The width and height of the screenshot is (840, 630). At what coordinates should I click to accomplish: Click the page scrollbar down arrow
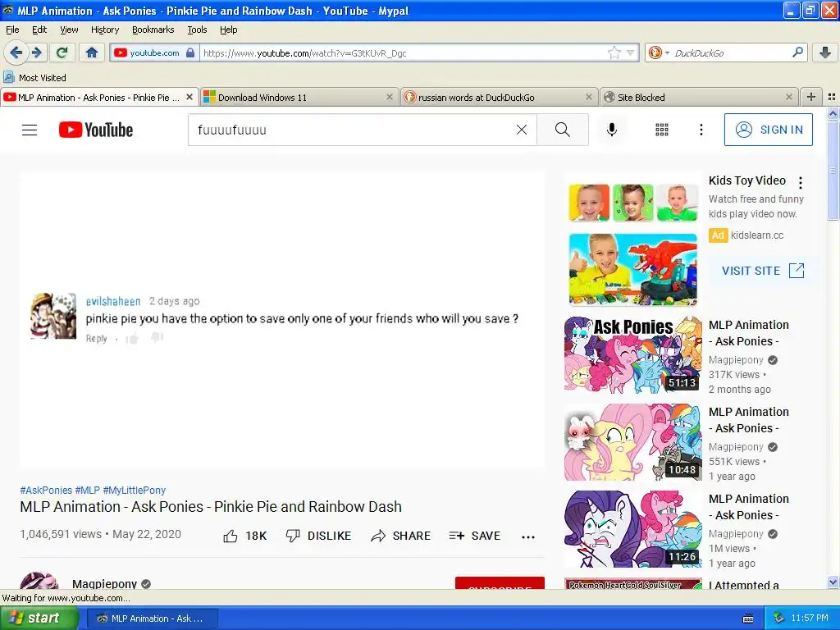pos(833,582)
